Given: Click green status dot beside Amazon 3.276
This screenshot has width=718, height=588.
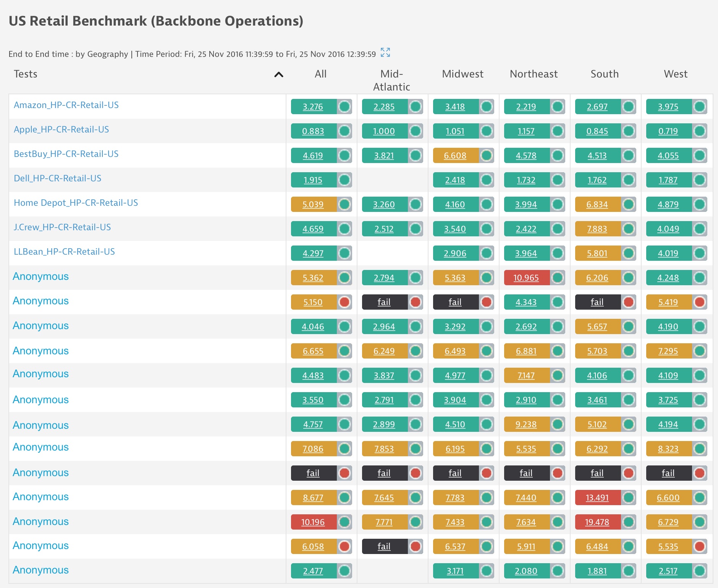Looking at the screenshot, I should pyautogui.click(x=344, y=107).
